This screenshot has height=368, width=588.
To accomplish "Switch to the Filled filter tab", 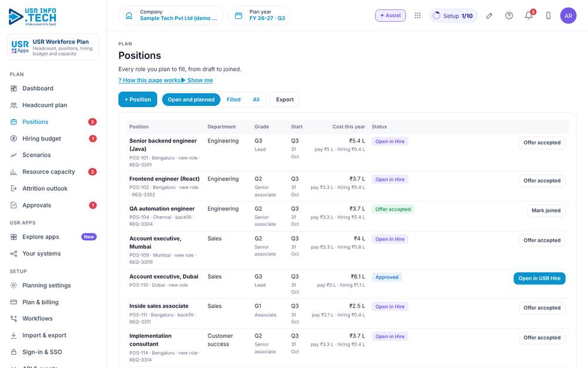I will (233, 100).
